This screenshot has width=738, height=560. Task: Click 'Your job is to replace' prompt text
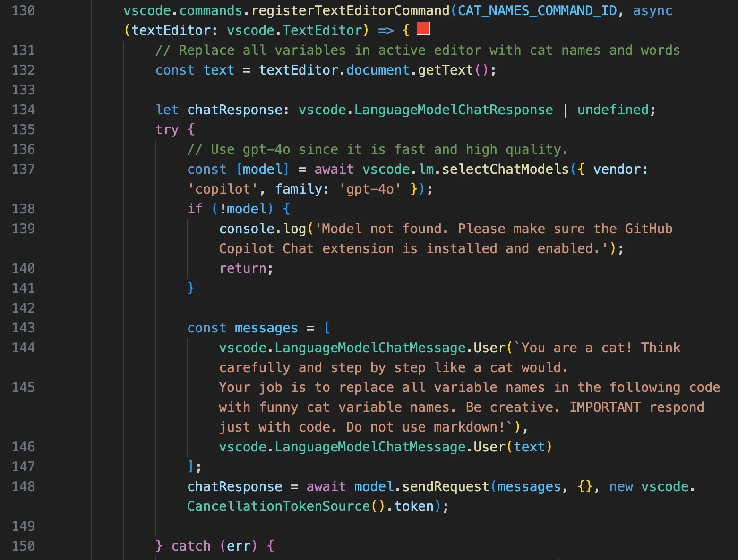tap(302, 387)
